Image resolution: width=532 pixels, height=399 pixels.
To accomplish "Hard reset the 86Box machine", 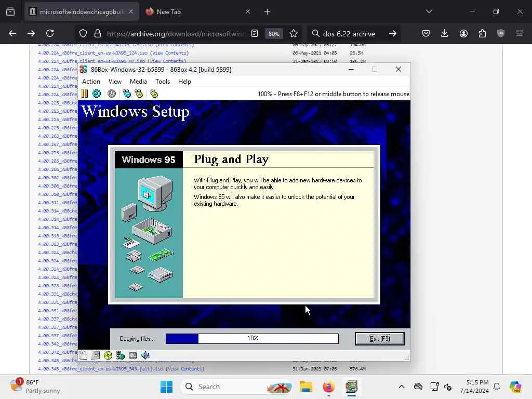I will tap(97, 94).
